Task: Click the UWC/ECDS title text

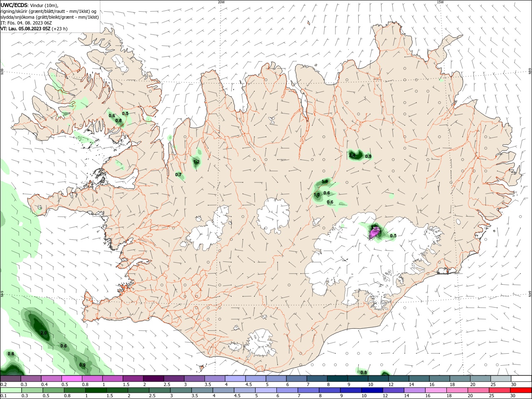Action: (14, 5)
